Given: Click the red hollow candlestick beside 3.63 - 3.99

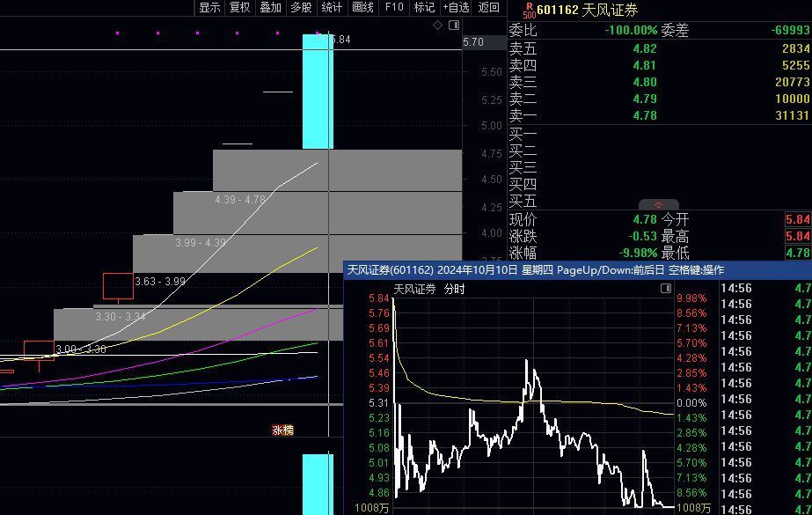Looking at the screenshot, I should (118, 286).
